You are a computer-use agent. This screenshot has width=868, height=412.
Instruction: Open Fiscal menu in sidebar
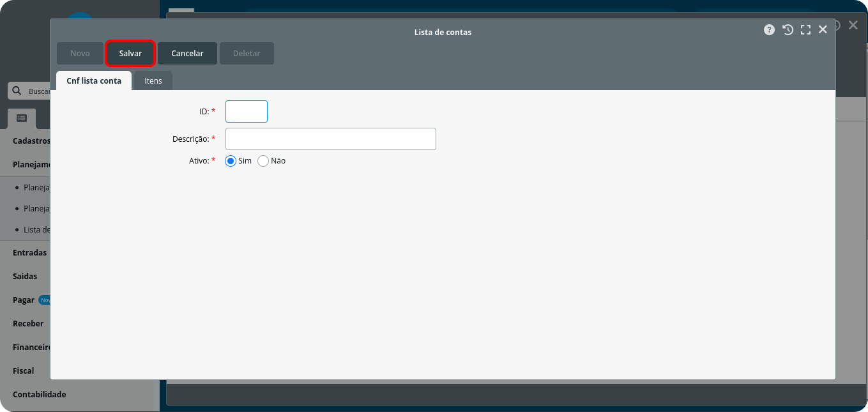23,370
